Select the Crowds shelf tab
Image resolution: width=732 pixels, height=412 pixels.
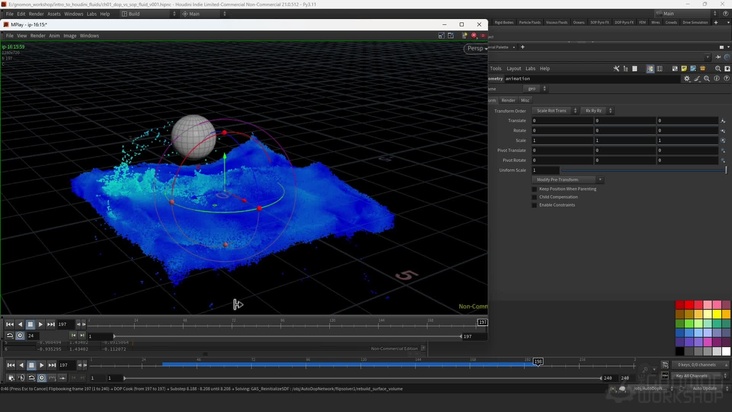(671, 22)
